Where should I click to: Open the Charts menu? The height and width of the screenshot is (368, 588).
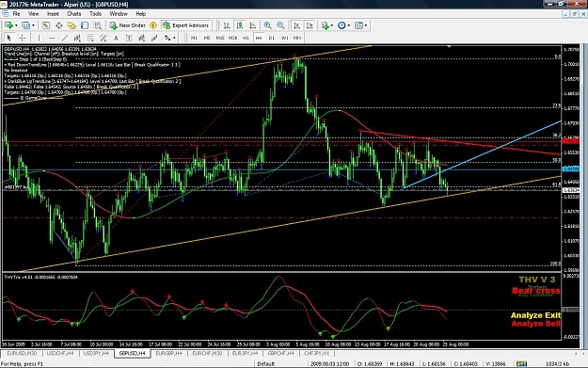[x=74, y=14]
